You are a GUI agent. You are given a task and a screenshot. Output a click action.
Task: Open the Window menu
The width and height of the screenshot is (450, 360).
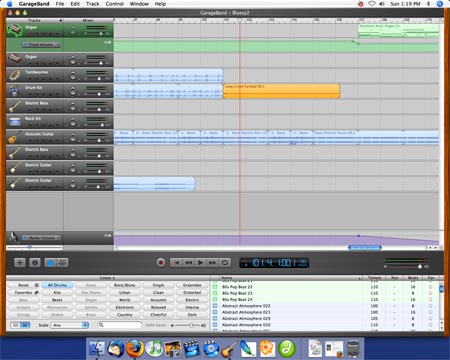coord(139,4)
